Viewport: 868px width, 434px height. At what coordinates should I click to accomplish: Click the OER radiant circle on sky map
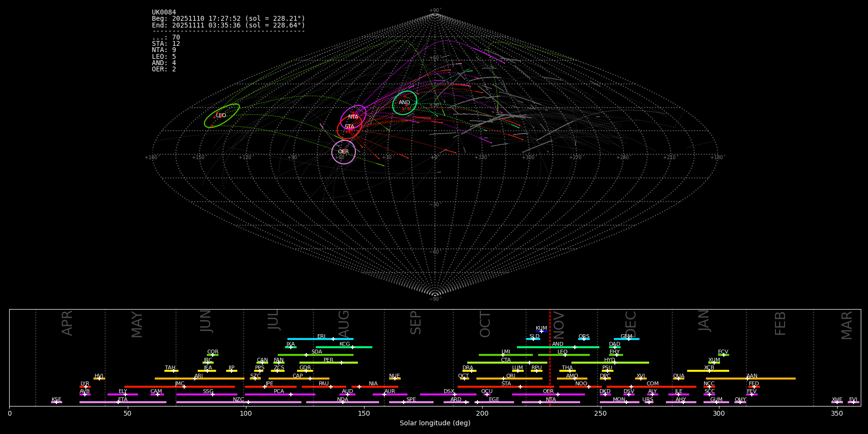pyautogui.click(x=343, y=152)
